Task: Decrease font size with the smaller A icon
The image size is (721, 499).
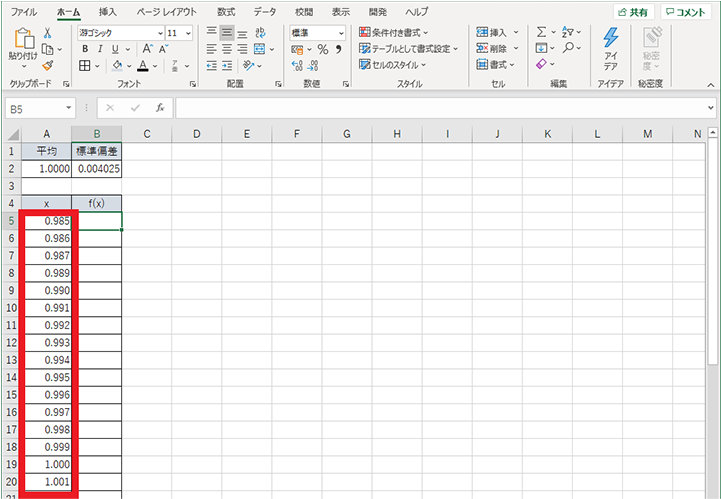Action: point(164,49)
